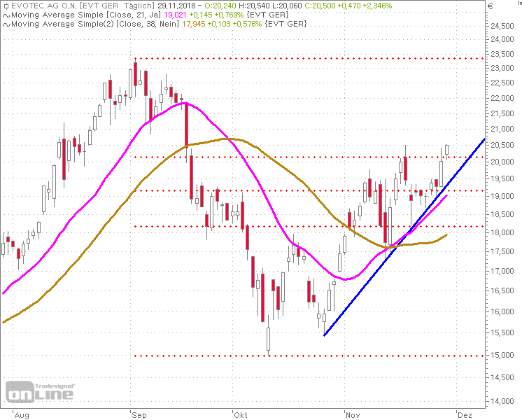The height and width of the screenshot is (420, 522).
Task: Click the 23,500 price axis label
Action: 502,54
